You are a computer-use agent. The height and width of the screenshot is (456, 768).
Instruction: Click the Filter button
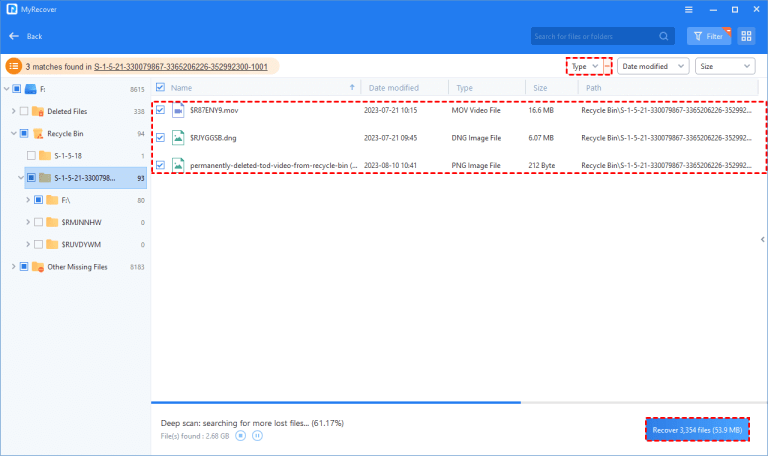pyautogui.click(x=709, y=36)
